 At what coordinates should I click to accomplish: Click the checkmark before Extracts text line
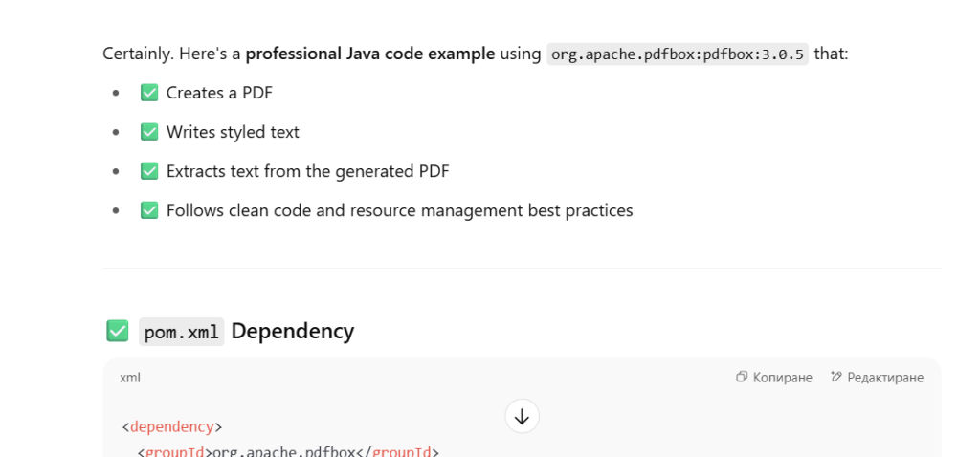(x=149, y=171)
